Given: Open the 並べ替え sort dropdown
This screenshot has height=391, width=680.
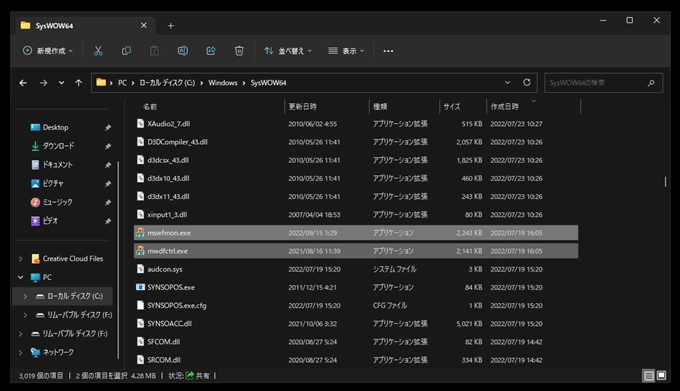Looking at the screenshot, I should click(x=288, y=51).
